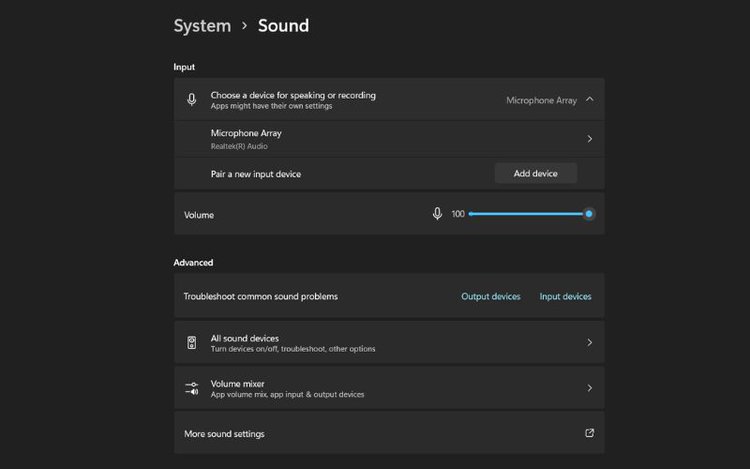Open Microphone Array properties chevron
This screenshot has height=469, width=750.
[589, 139]
